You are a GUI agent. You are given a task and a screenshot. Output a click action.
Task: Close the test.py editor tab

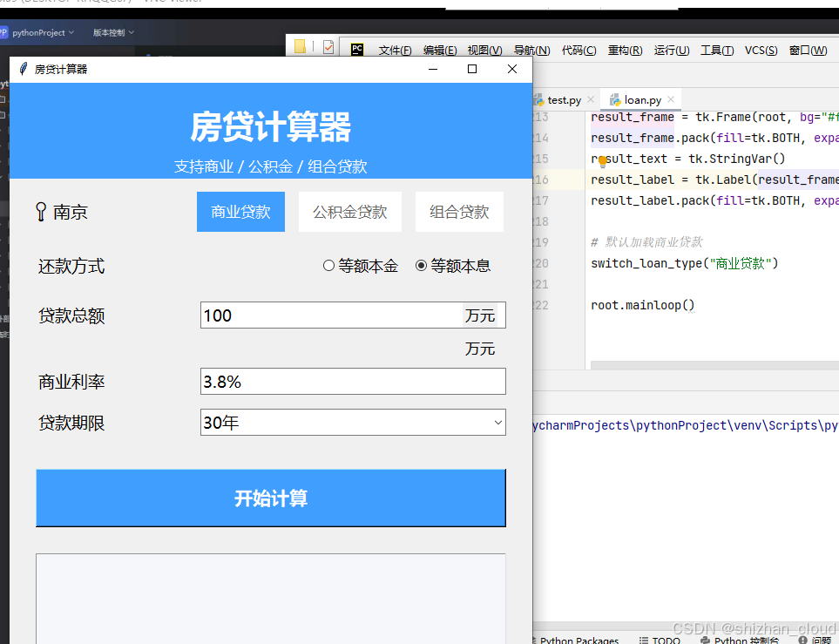click(x=591, y=99)
